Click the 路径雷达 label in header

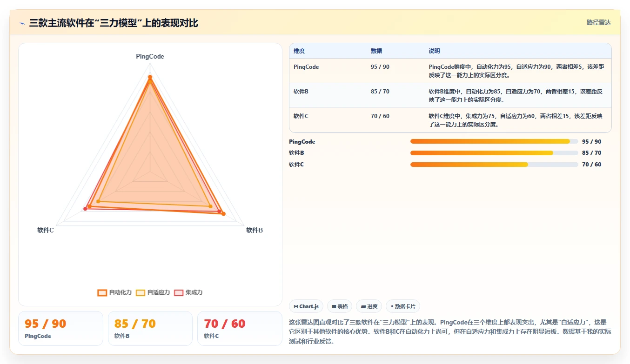pyautogui.click(x=598, y=22)
